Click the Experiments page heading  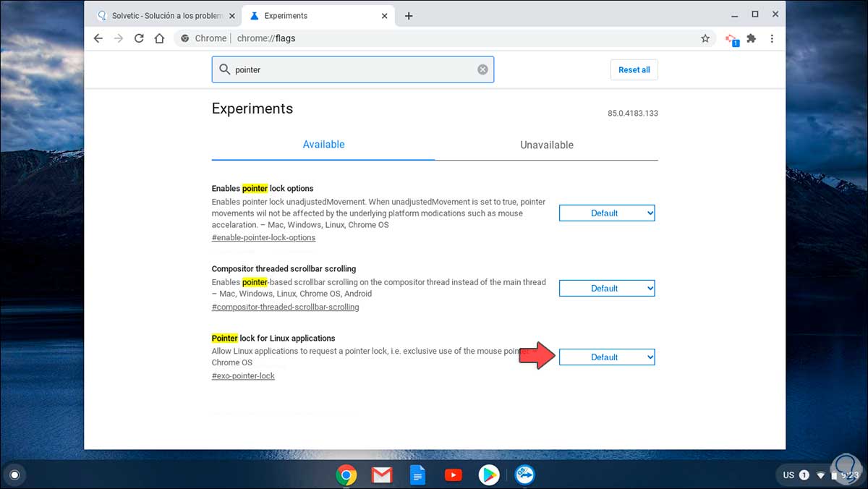(x=252, y=109)
